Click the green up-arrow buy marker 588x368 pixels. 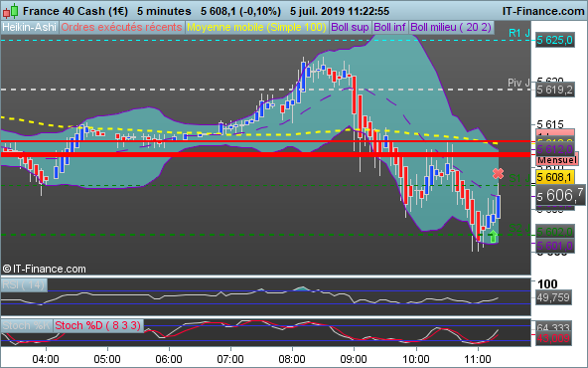pyautogui.click(x=493, y=236)
